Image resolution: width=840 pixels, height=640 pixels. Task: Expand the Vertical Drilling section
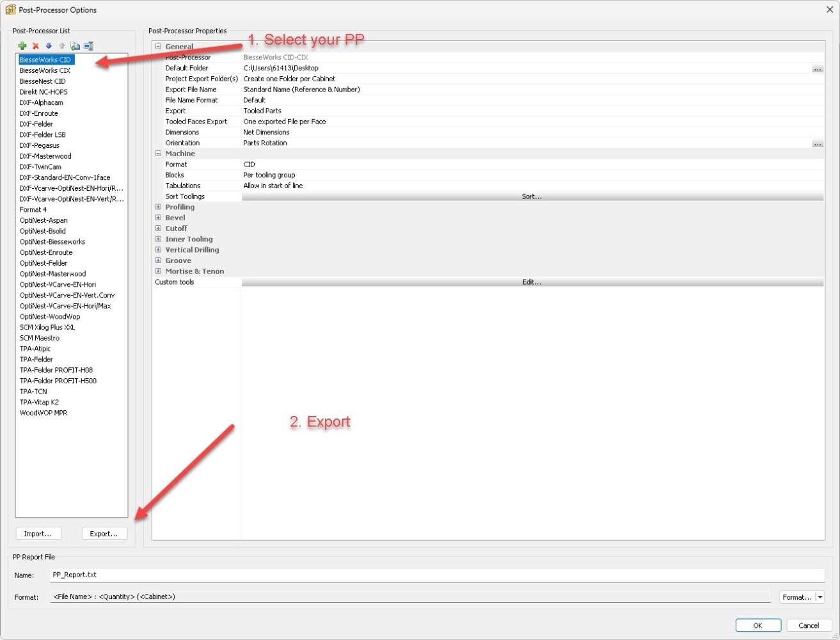click(158, 250)
